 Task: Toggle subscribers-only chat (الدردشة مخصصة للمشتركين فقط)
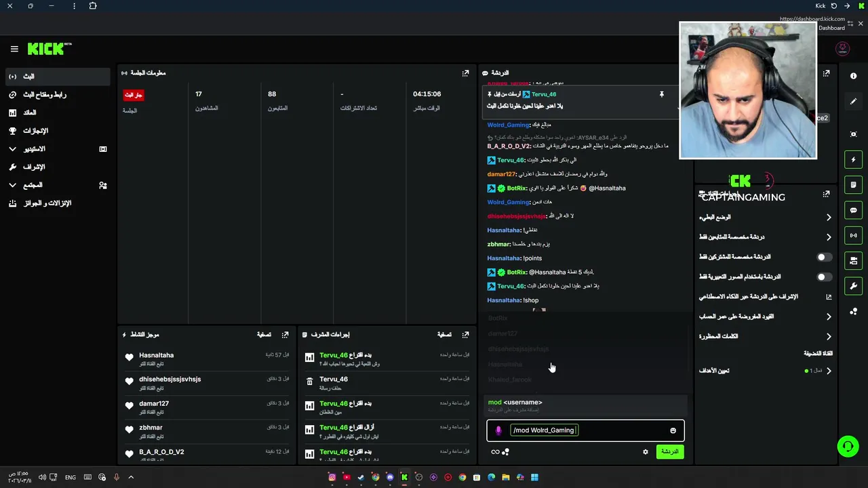[823, 257]
